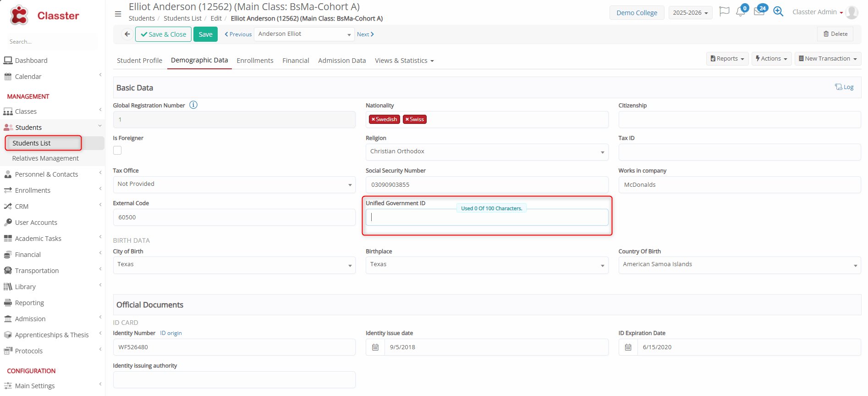This screenshot has height=396, width=868.
Task: Focus the Unified Government ID field
Action: pyautogui.click(x=486, y=218)
